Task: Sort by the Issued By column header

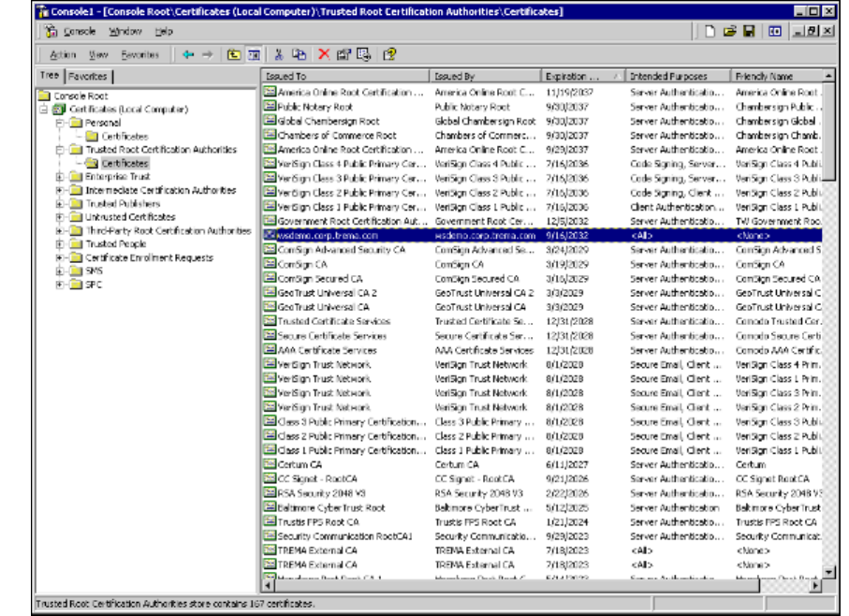Action: [x=485, y=77]
